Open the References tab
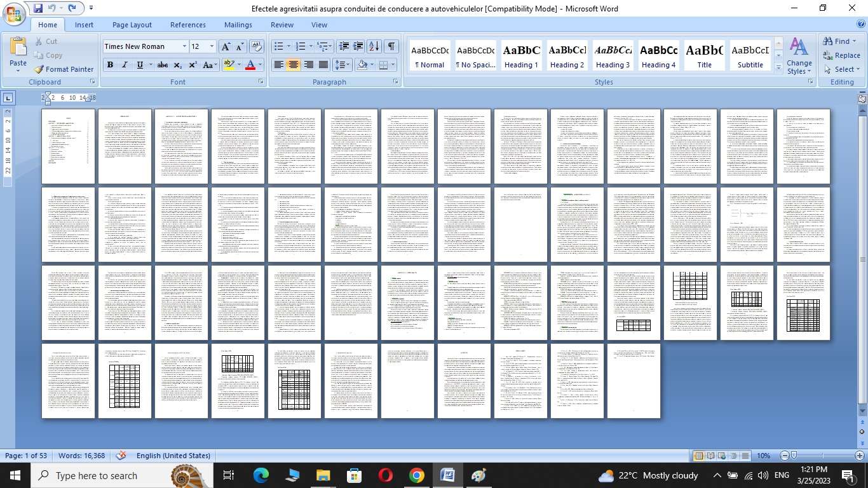Image resolution: width=868 pixels, height=488 pixels. click(188, 25)
